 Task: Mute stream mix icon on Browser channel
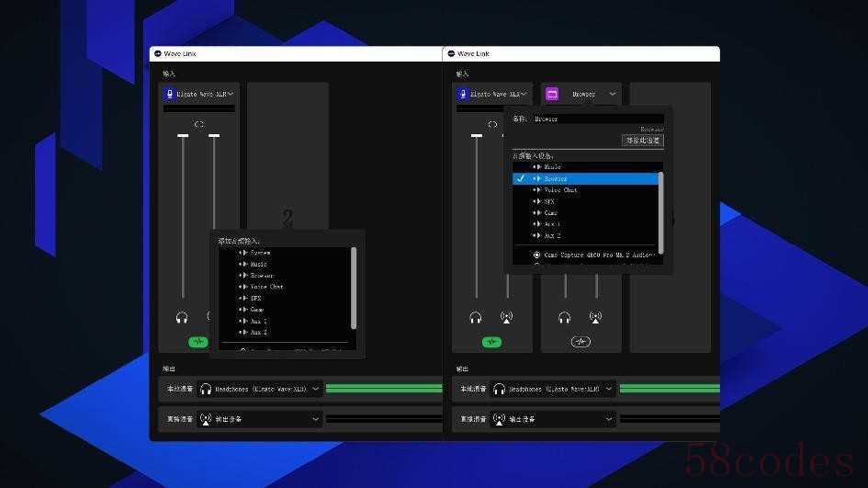(595, 317)
